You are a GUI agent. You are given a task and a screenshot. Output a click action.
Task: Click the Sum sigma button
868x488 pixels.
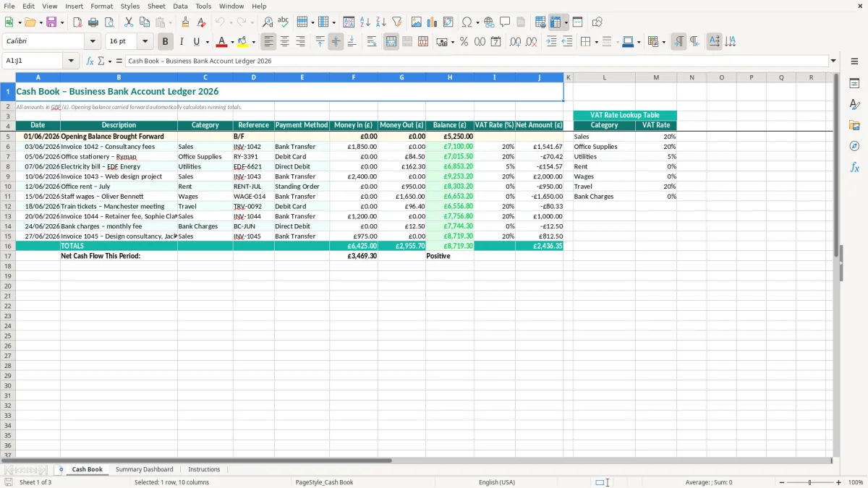pyautogui.click(x=101, y=61)
